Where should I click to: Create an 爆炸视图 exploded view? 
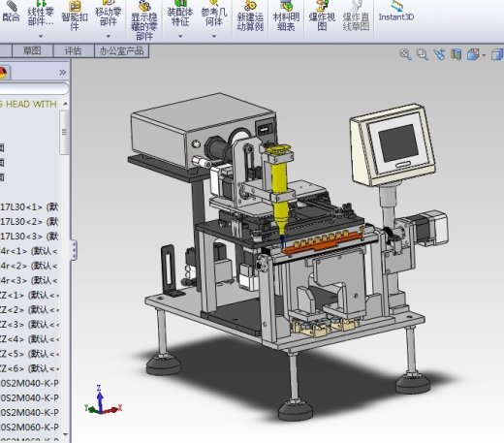(322, 16)
